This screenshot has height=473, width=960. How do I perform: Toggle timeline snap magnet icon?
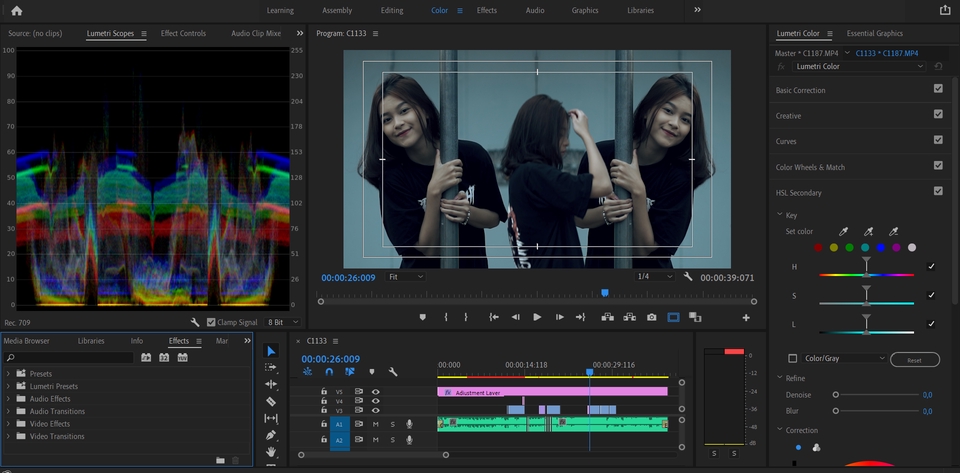(x=329, y=371)
